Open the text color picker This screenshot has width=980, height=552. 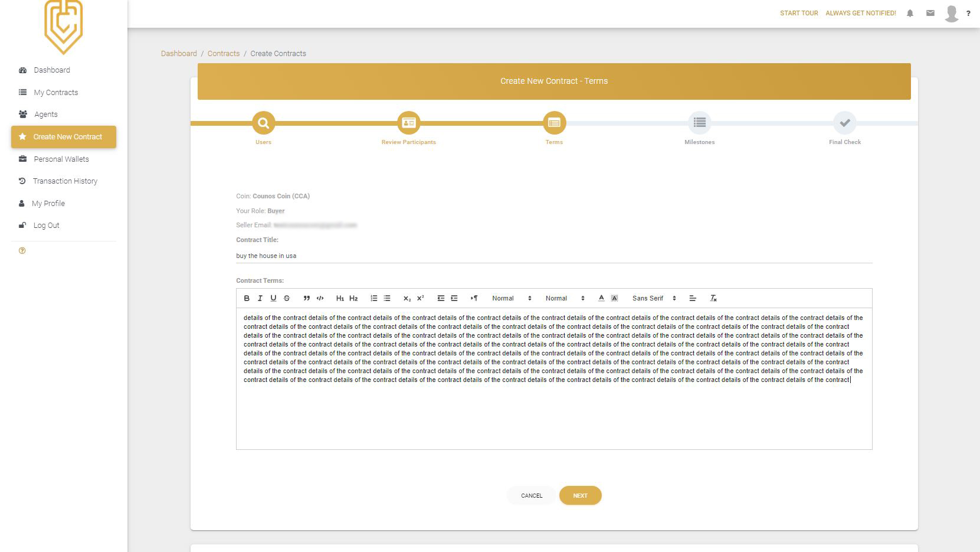pos(601,298)
